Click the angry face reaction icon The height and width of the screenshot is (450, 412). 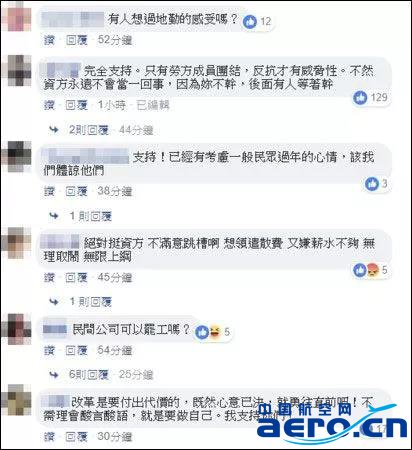pos(372,270)
